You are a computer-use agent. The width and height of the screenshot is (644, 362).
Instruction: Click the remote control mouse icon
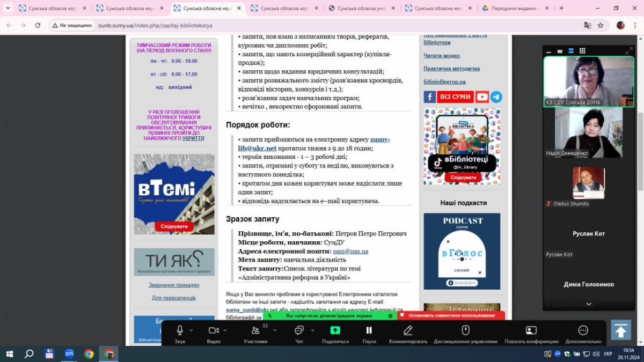click(x=465, y=330)
